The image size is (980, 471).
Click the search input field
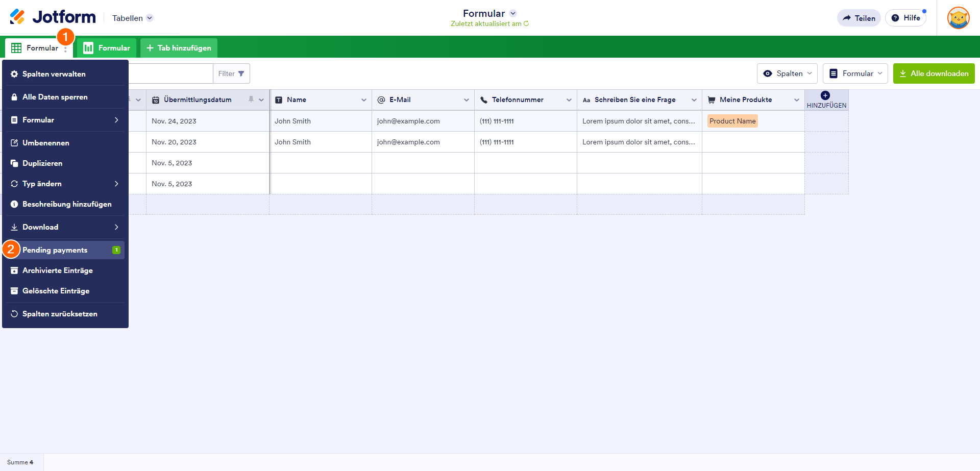coord(170,73)
